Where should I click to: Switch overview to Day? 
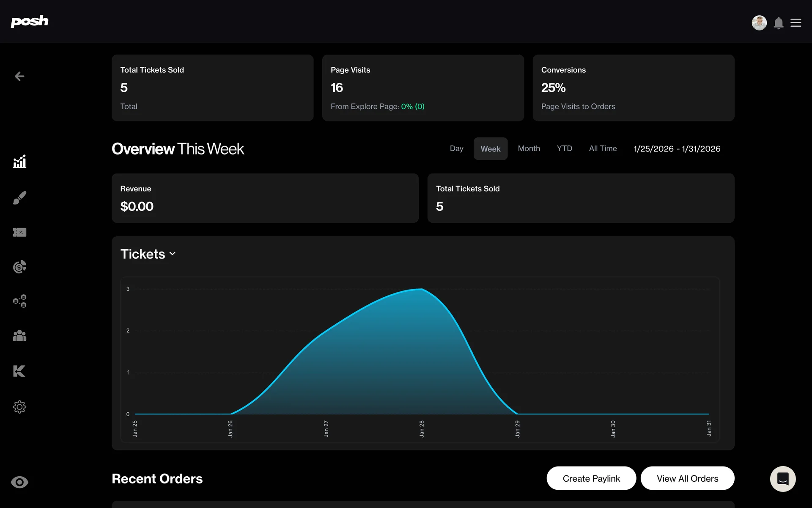pos(456,149)
